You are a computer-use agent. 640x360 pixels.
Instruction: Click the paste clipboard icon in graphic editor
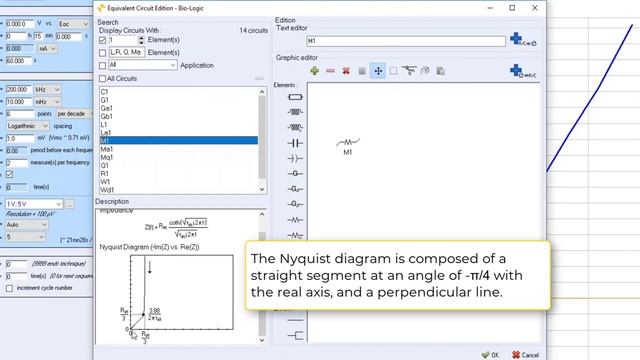click(x=440, y=71)
